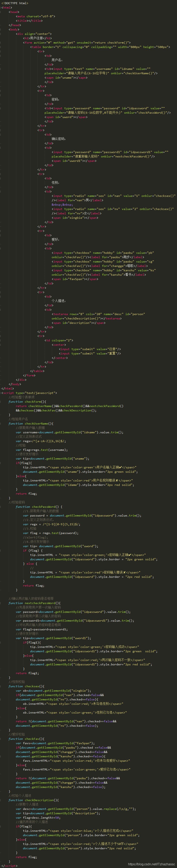Click the comment //爱好校验
The width and height of the screenshot is (177, 868).
(17, 735)
